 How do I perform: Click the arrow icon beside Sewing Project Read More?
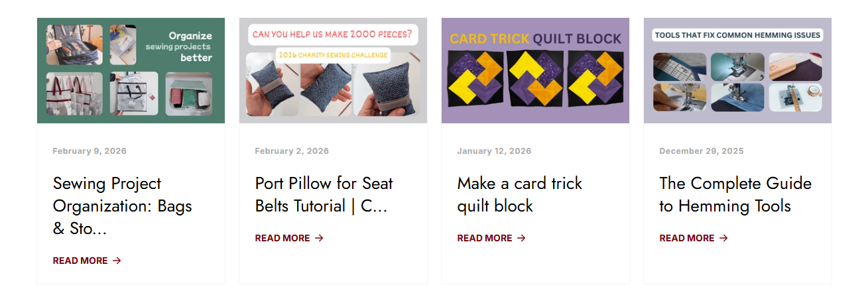coord(117,261)
